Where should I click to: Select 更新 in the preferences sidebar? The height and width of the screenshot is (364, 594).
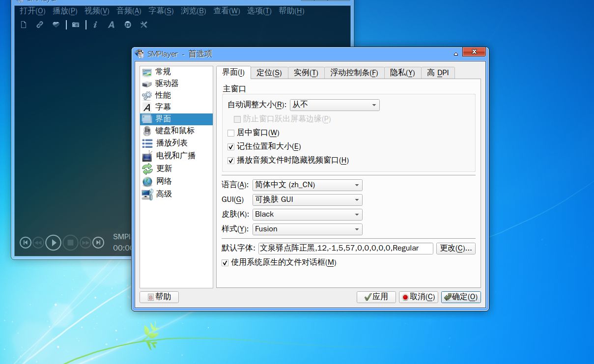pyautogui.click(x=176, y=168)
